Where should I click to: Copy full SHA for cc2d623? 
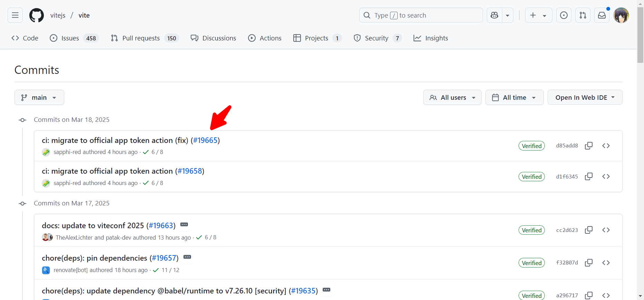pyautogui.click(x=589, y=230)
